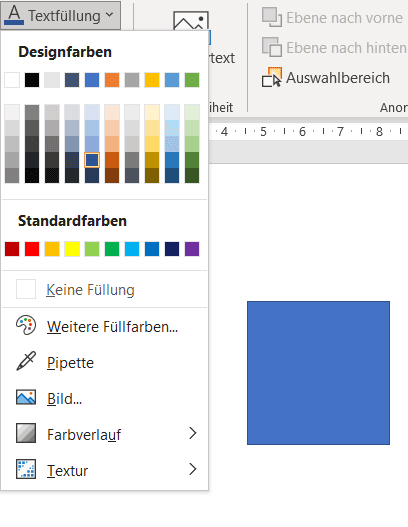The height and width of the screenshot is (527, 408).
Task: Select standard orange-yellow color swatch
Action: pos(52,249)
